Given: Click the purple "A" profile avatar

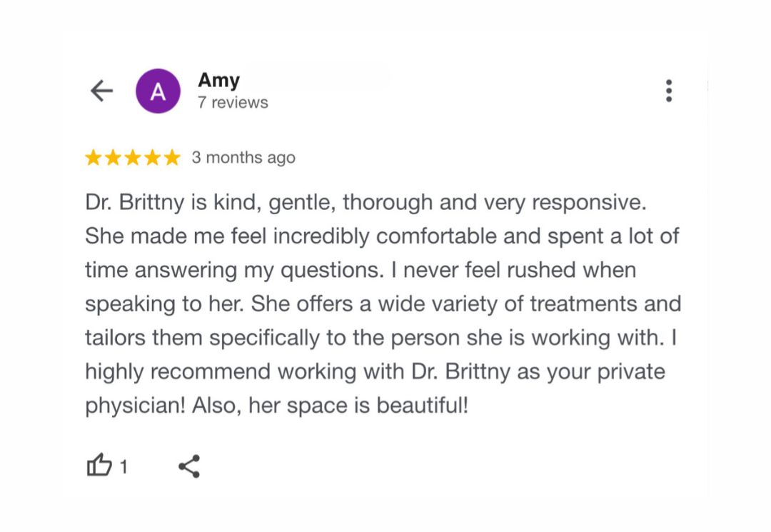Looking at the screenshot, I should (x=158, y=91).
